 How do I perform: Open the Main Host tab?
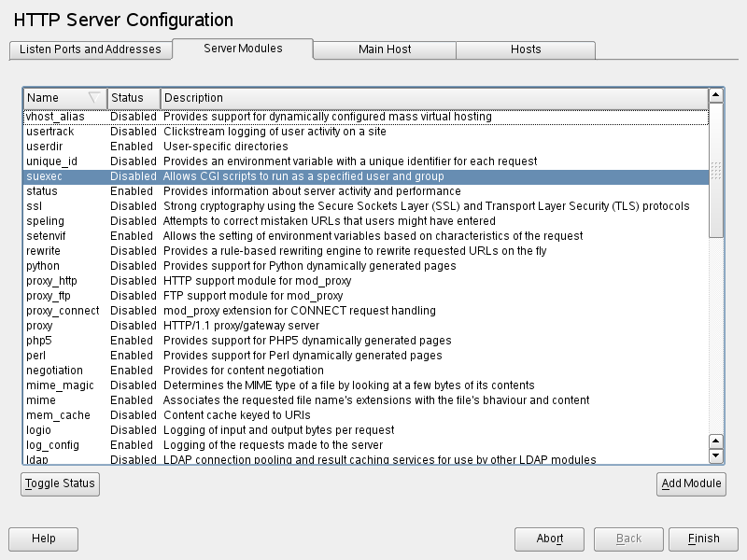385,49
